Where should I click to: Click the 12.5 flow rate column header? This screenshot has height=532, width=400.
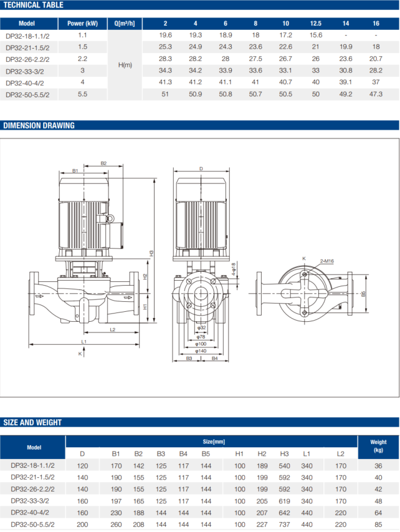pyautogui.click(x=315, y=24)
